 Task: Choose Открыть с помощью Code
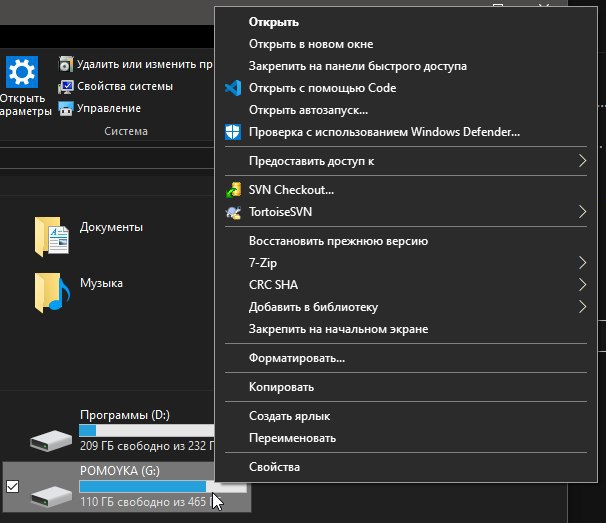tap(406, 88)
